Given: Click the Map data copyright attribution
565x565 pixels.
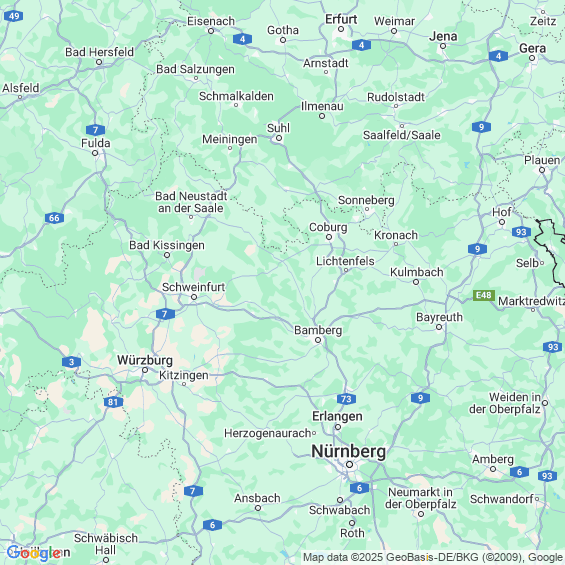Looking at the screenshot, I should click(x=433, y=557).
